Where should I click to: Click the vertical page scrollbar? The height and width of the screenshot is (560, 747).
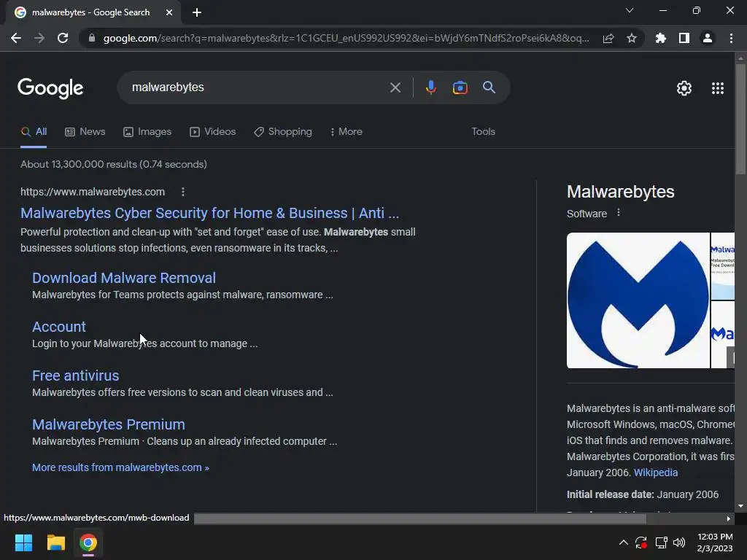741,119
